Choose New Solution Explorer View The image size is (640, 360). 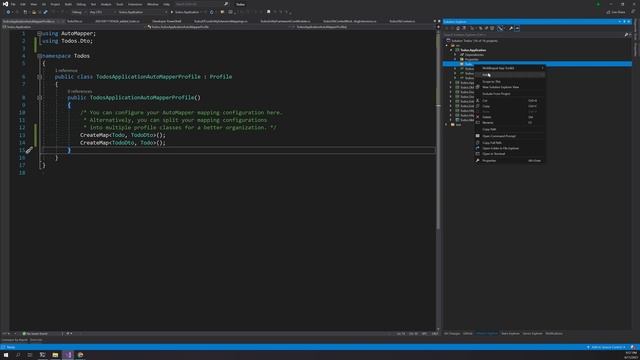tap(509, 87)
